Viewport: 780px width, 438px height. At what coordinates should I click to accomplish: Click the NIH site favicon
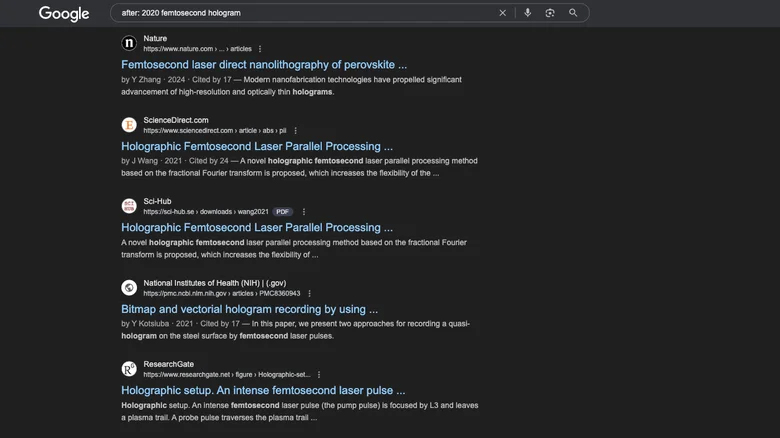tap(129, 288)
